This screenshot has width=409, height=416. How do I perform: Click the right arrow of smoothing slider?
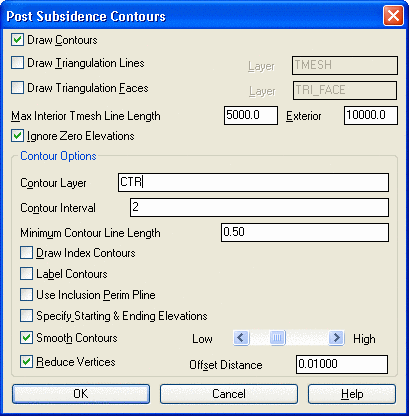tap(336, 338)
